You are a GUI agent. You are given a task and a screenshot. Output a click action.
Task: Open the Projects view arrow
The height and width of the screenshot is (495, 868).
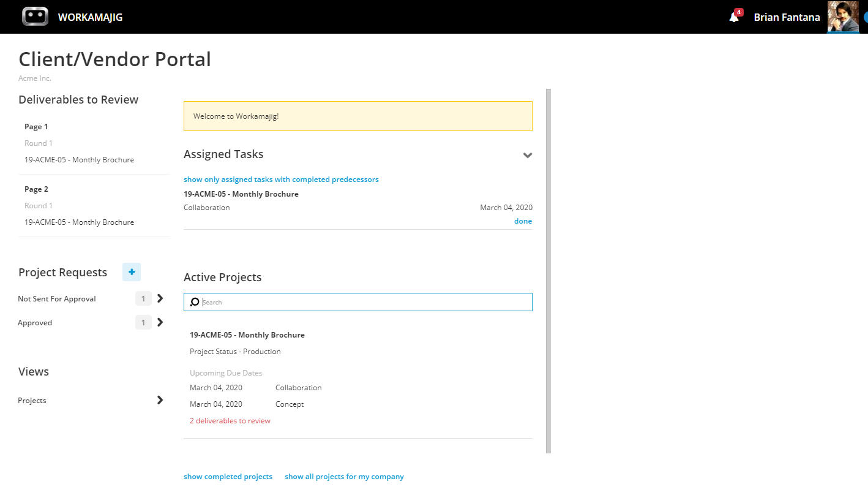(x=160, y=400)
